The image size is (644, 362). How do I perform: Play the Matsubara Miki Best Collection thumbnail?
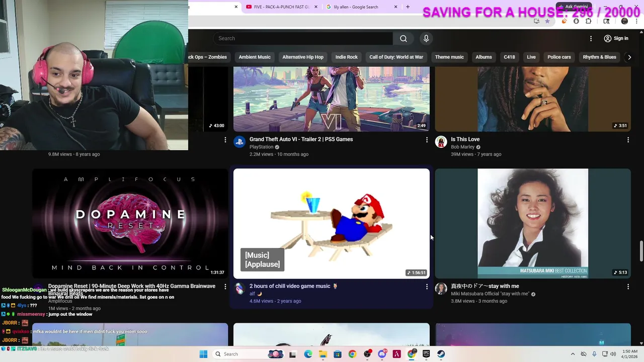coord(533,223)
